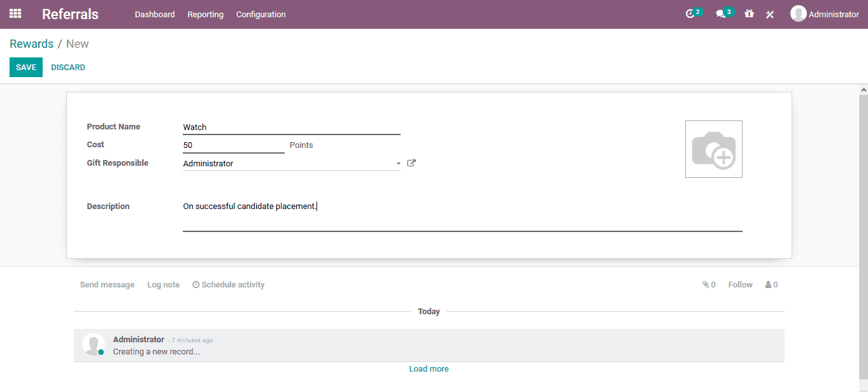Click Send message in chatter
Screen dimensions: 868x392
coord(107,285)
